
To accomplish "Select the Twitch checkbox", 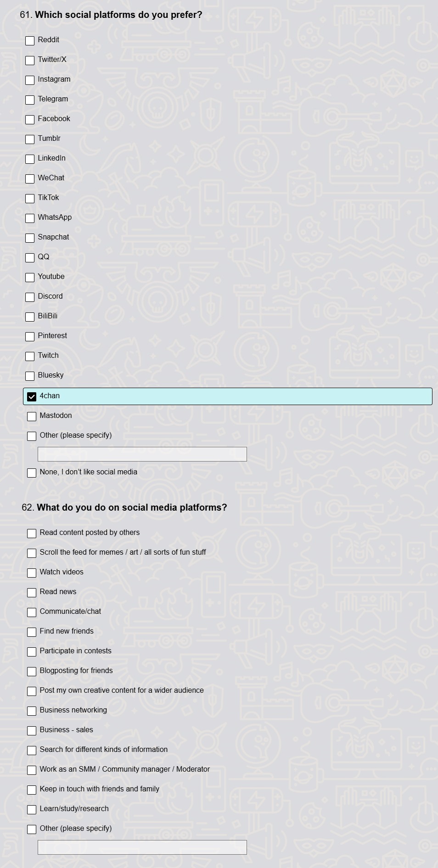I will (30, 356).
